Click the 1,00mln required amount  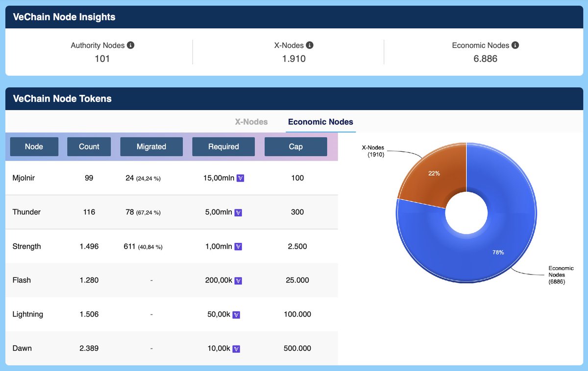pyautogui.click(x=218, y=247)
